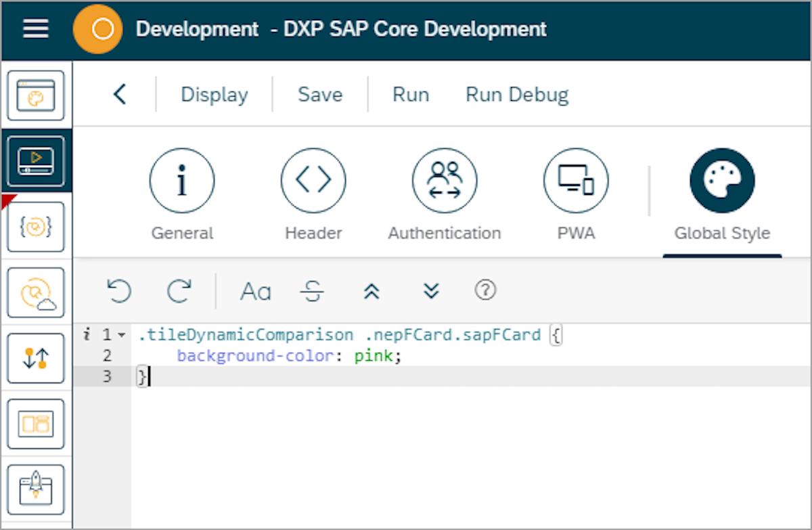Go back using the left chevron
This screenshot has height=530, width=812.
click(120, 94)
